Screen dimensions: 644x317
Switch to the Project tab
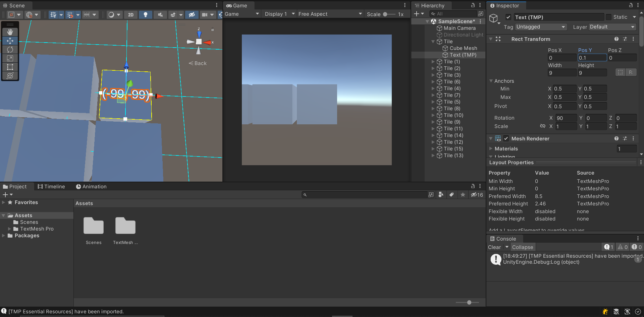(15, 187)
